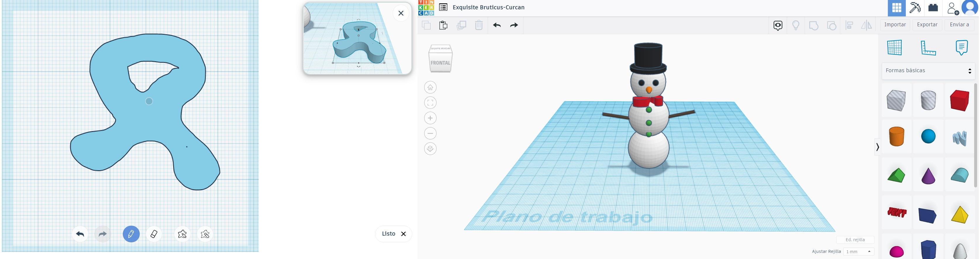This screenshot has height=259, width=980.
Task: Pick the red TEXT shape
Action: click(x=897, y=212)
